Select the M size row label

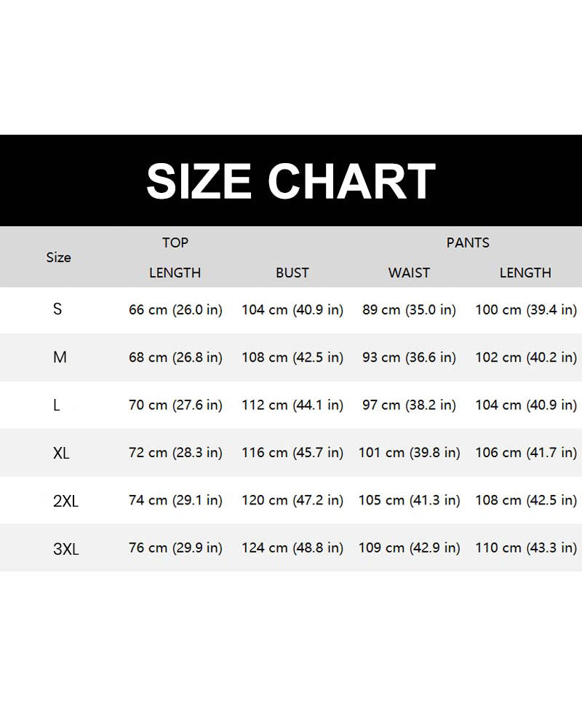pyautogui.click(x=60, y=357)
